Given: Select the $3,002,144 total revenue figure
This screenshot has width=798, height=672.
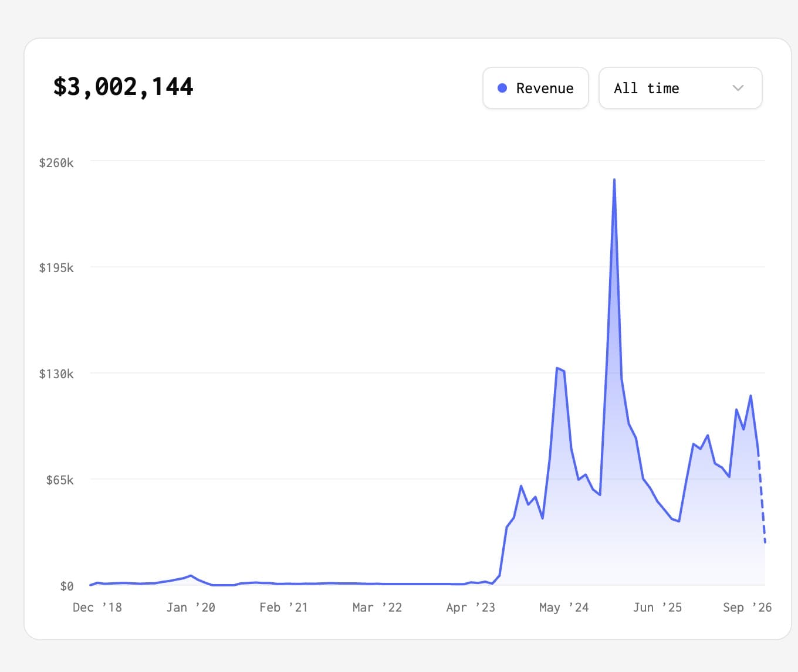Looking at the screenshot, I should point(123,87).
